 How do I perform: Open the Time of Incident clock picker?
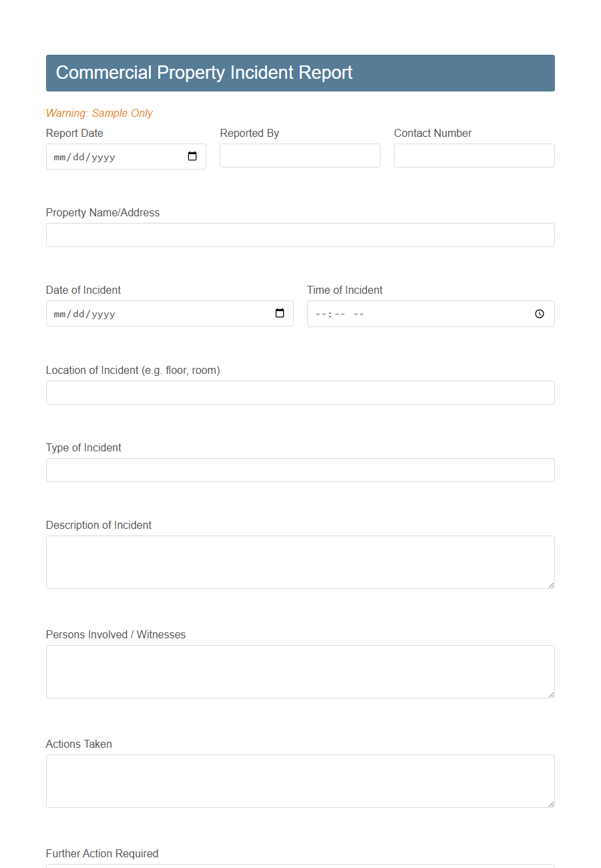click(539, 313)
